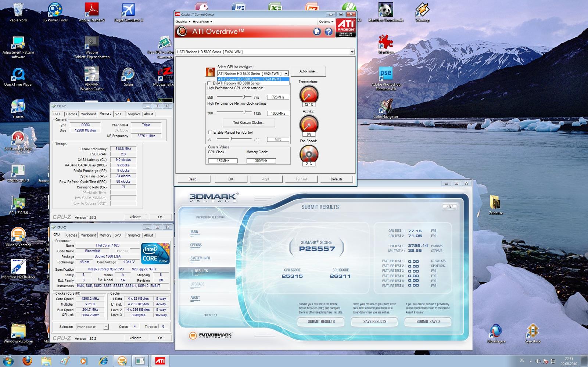Click the Catalyst help question mark icon
Screen dimensions: 588x367
coord(329,32)
